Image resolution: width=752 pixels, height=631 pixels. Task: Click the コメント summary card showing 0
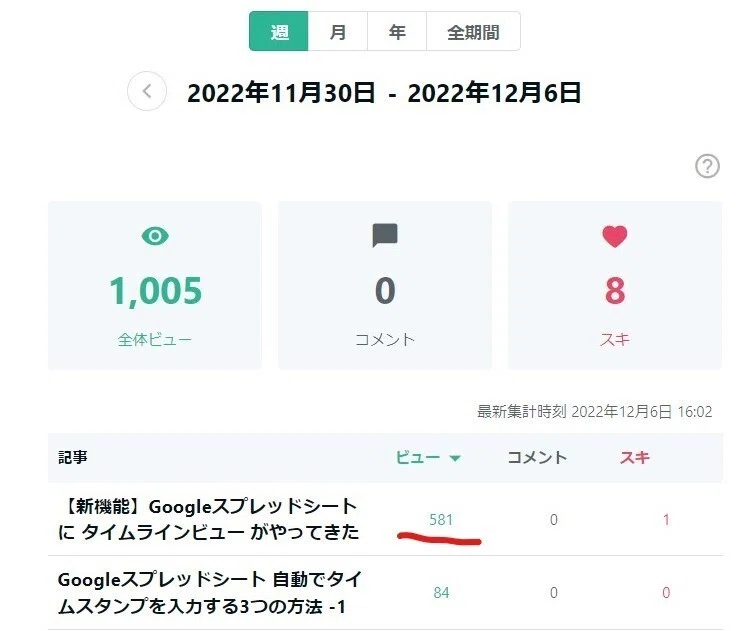(385, 285)
